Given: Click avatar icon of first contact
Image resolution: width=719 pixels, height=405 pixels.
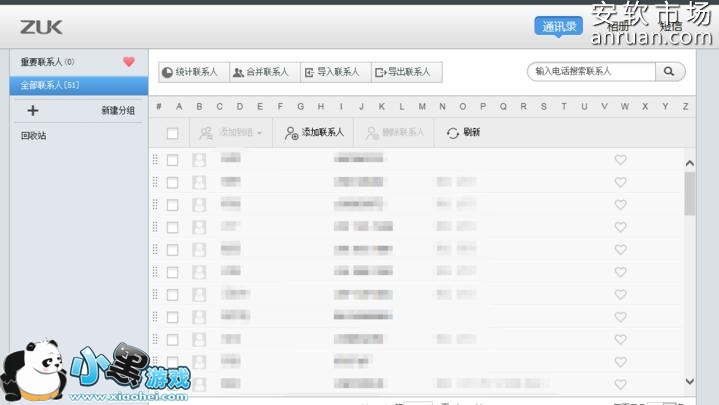Looking at the screenshot, I should [199, 160].
